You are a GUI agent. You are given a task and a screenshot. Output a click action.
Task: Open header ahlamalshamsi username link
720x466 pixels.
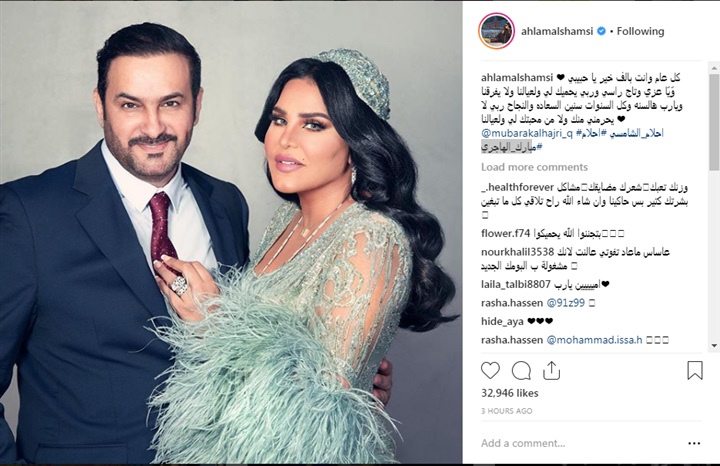[557, 31]
